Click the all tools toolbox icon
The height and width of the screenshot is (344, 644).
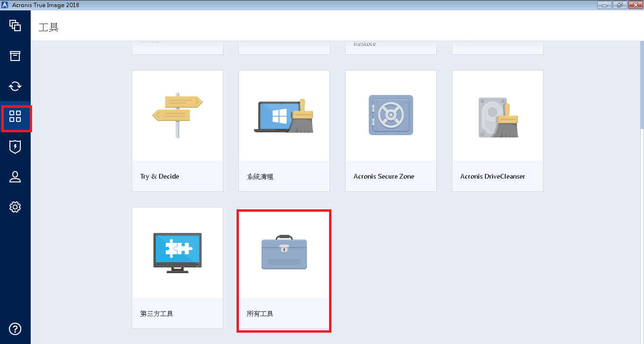click(x=284, y=252)
